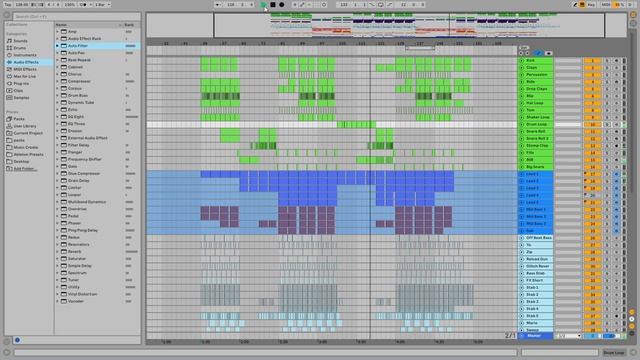Toggle the computer MIDI keyboard icon

582,4
